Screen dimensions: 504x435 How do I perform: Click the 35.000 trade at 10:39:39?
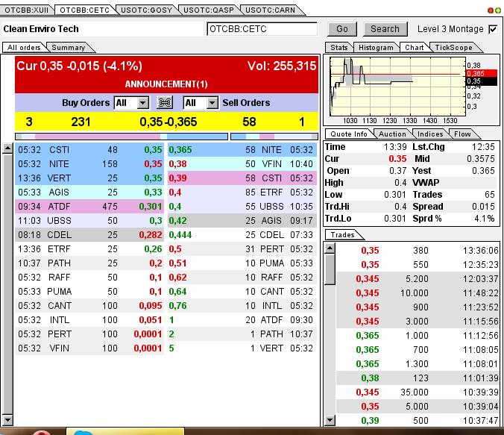point(418,392)
